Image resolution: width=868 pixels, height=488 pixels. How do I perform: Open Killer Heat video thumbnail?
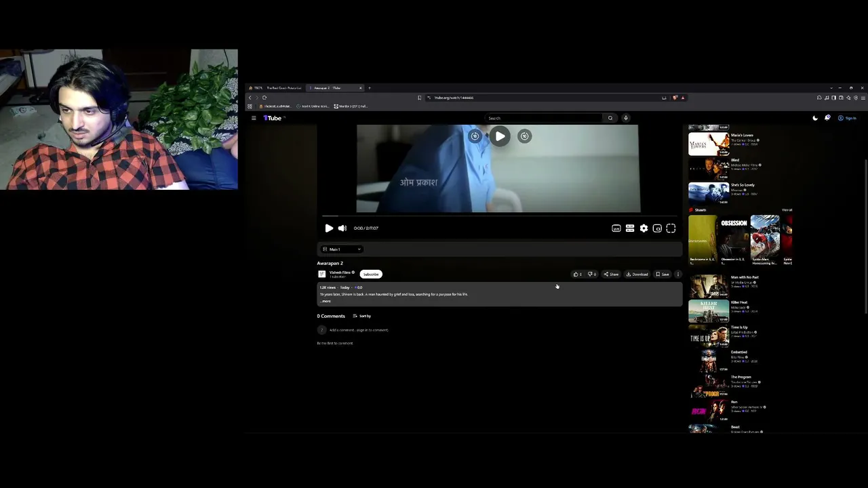(x=709, y=311)
